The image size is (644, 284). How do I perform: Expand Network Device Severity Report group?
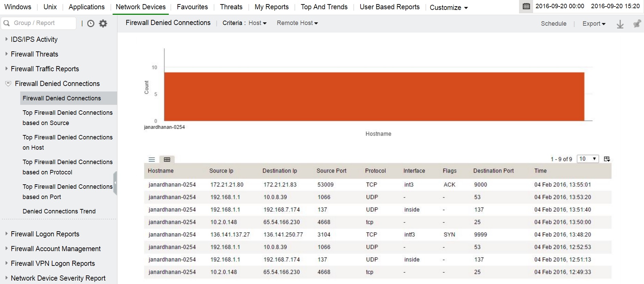[x=7, y=278]
